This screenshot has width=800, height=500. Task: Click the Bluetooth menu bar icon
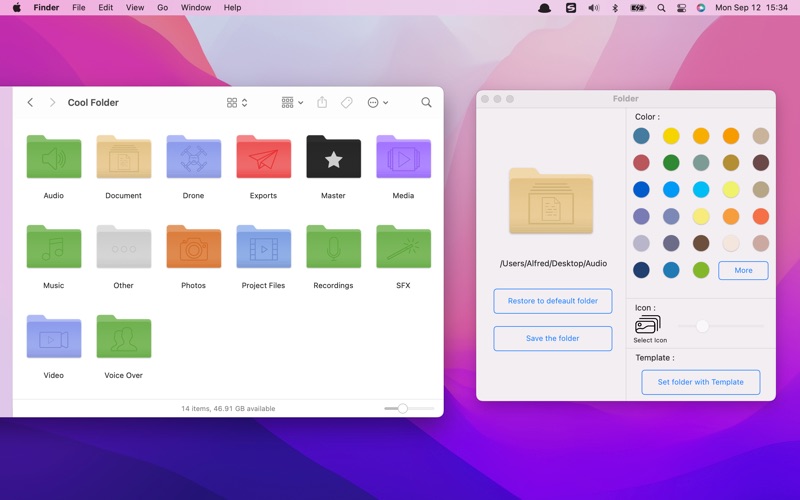click(x=615, y=8)
